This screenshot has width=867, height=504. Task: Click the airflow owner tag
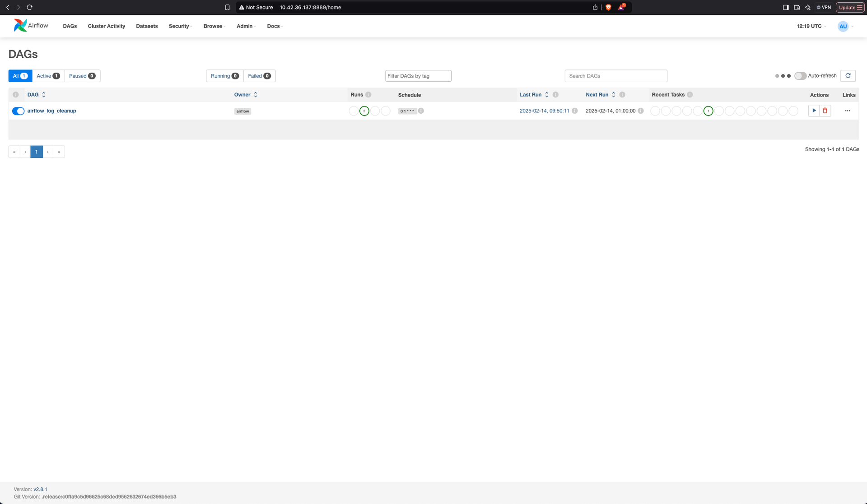coord(242,111)
